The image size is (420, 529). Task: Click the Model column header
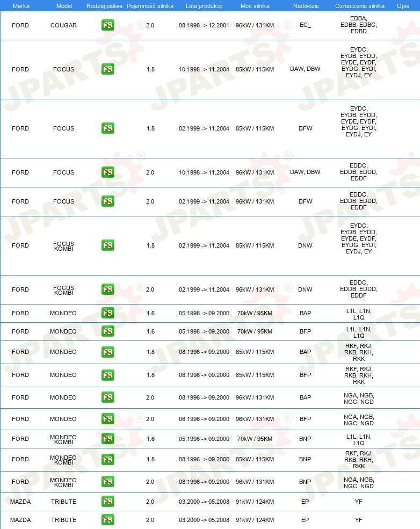coord(64,6)
